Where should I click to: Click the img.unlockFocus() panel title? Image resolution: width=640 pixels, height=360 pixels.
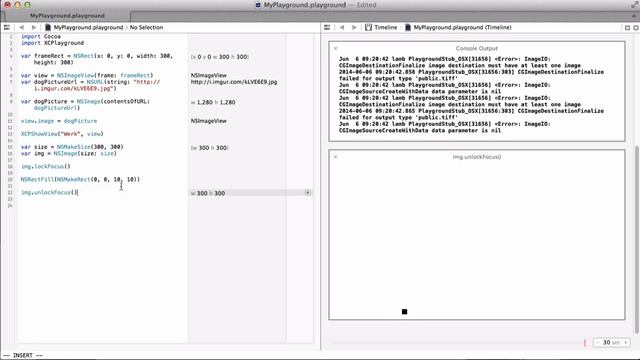[477, 157]
